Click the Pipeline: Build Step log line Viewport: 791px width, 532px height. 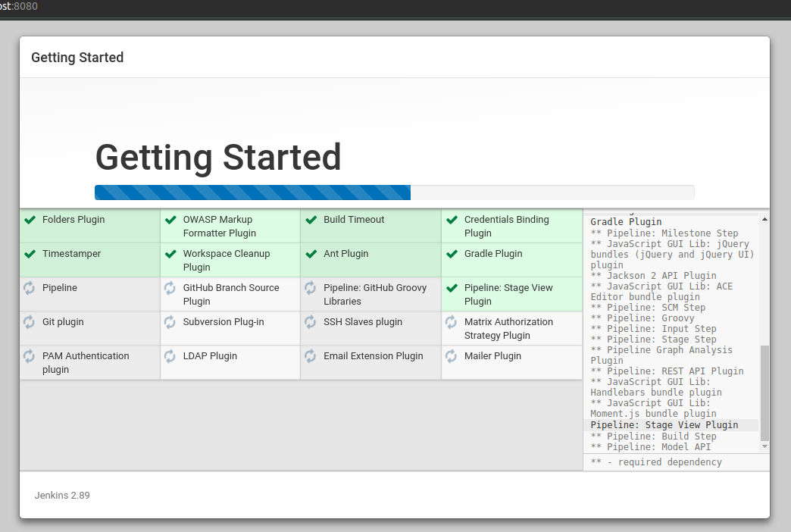click(653, 436)
